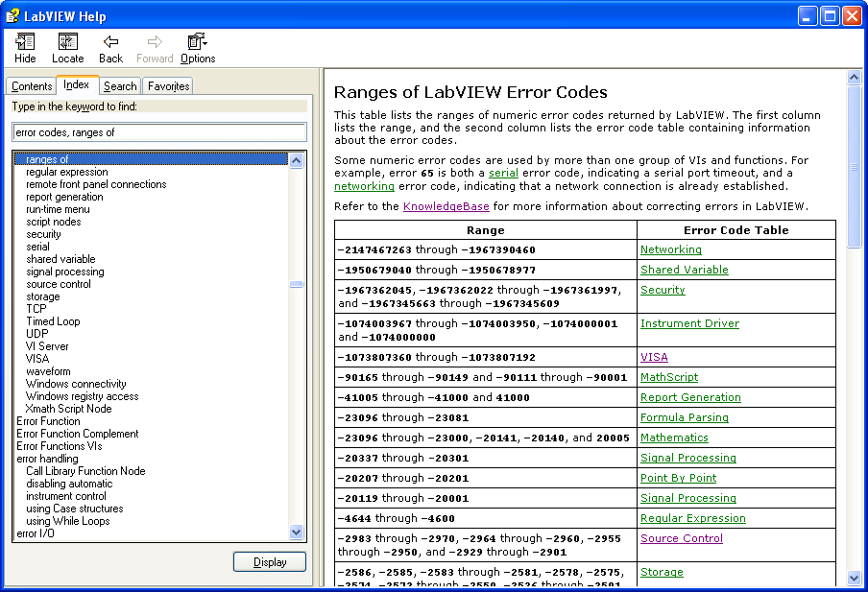Select 'VI Server' index entry
Image resolution: width=868 pixels, height=592 pixels.
(x=47, y=346)
